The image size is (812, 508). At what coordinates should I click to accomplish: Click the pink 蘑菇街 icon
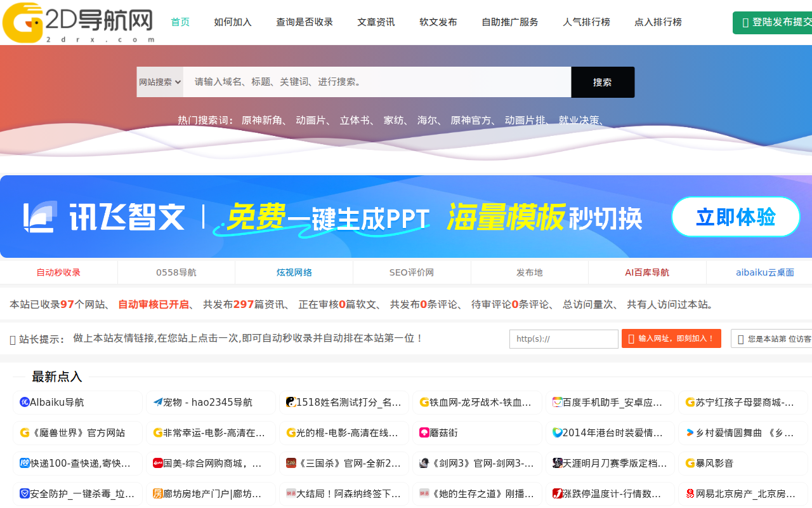pos(422,432)
